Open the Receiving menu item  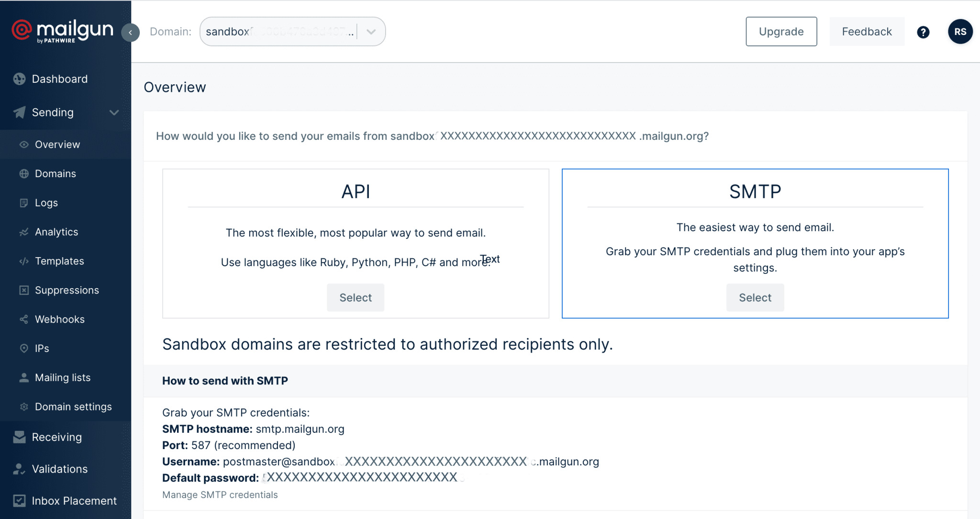[57, 437]
